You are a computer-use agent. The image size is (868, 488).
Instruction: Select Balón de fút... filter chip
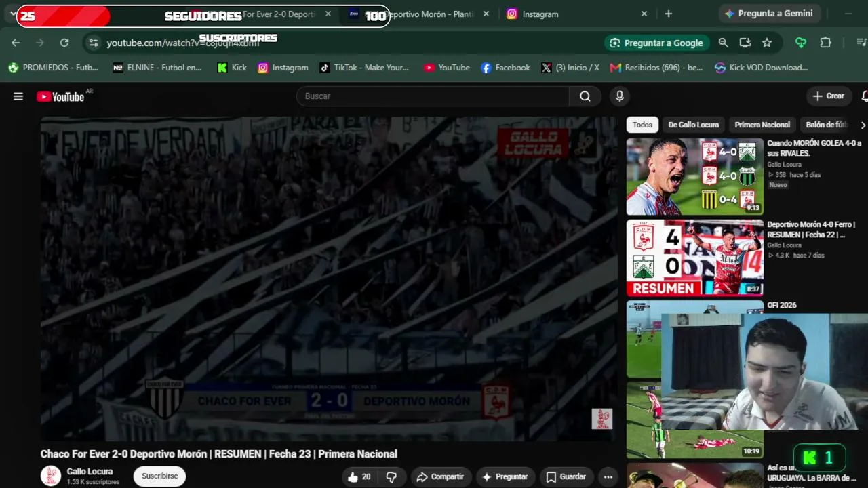(x=827, y=125)
